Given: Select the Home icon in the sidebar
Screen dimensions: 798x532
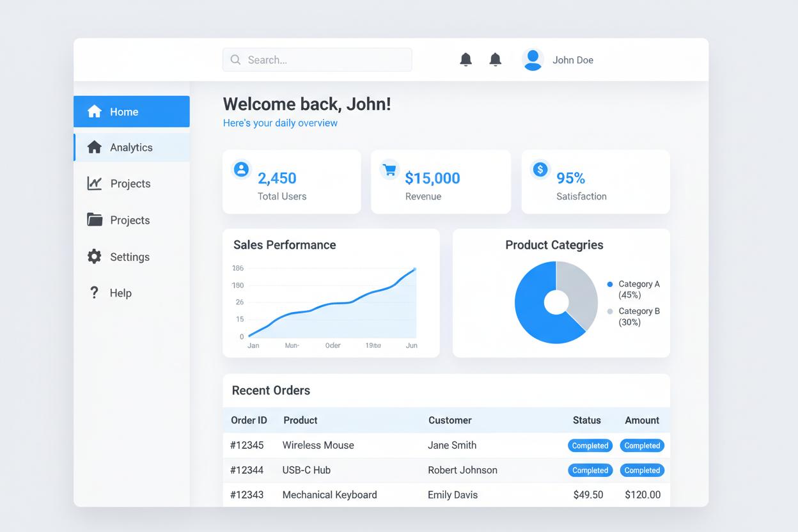Looking at the screenshot, I should 93,111.
